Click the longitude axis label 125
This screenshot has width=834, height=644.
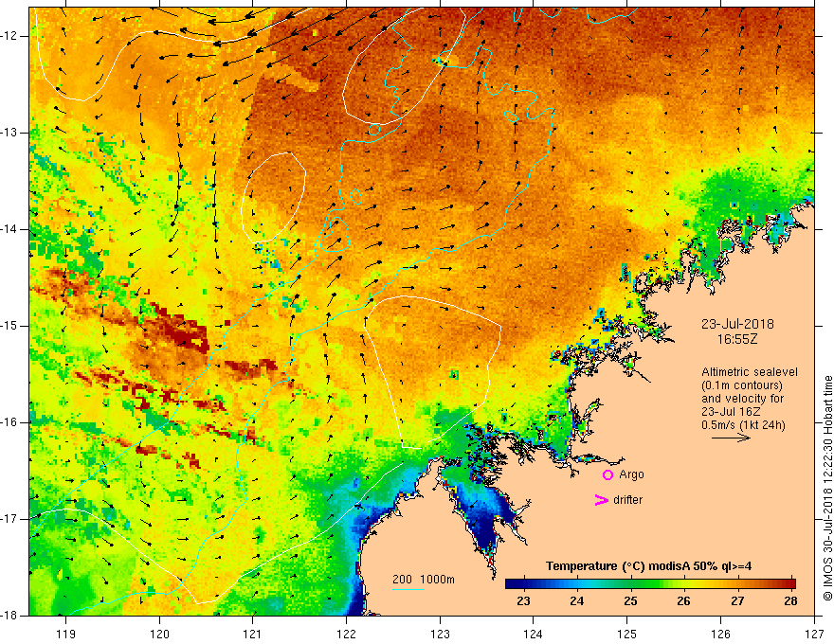click(x=627, y=634)
